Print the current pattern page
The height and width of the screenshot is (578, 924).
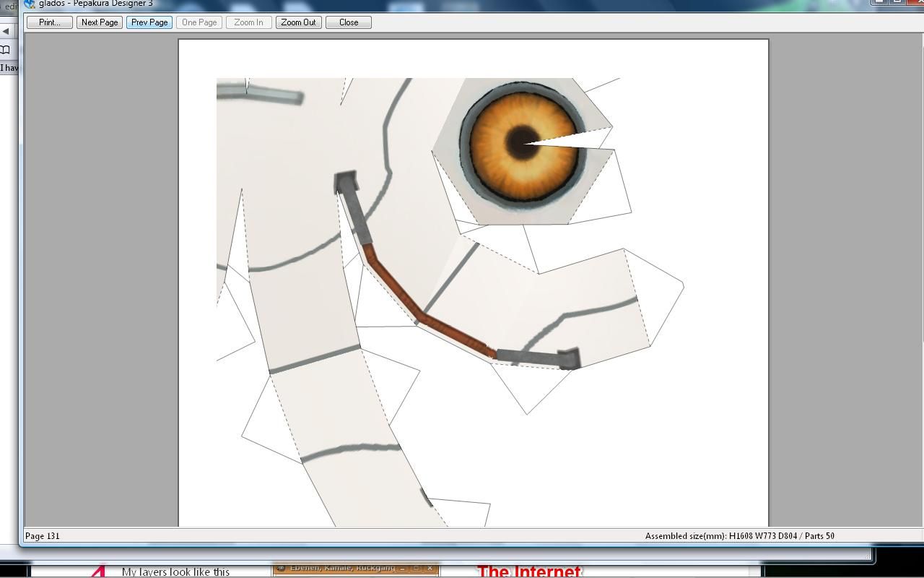pyautogui.click(x=48, y=22)
